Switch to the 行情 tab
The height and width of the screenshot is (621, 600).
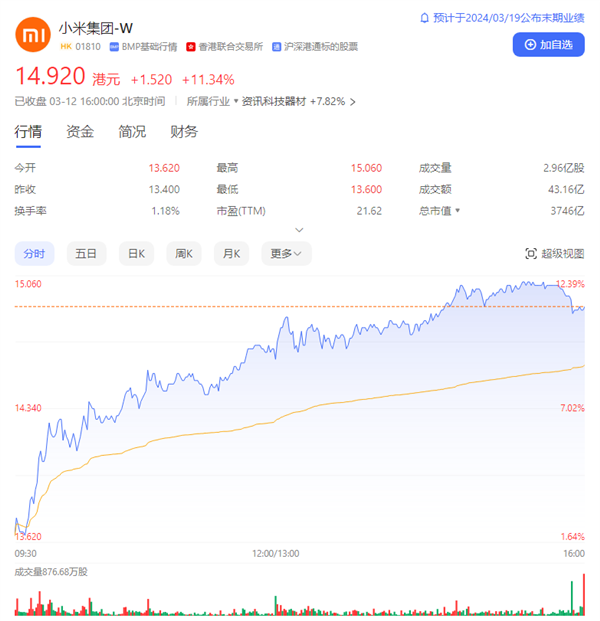click(x=28, y=132)
